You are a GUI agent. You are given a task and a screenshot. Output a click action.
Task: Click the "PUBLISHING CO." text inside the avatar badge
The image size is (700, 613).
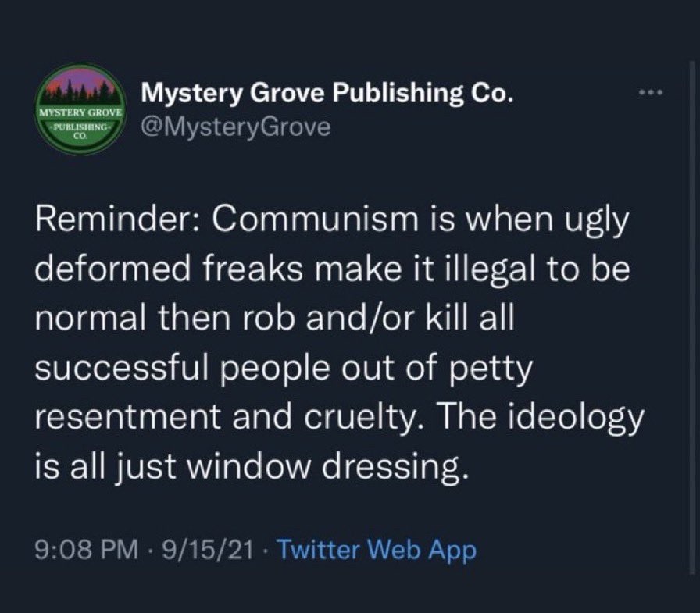[x=80, y=133]
